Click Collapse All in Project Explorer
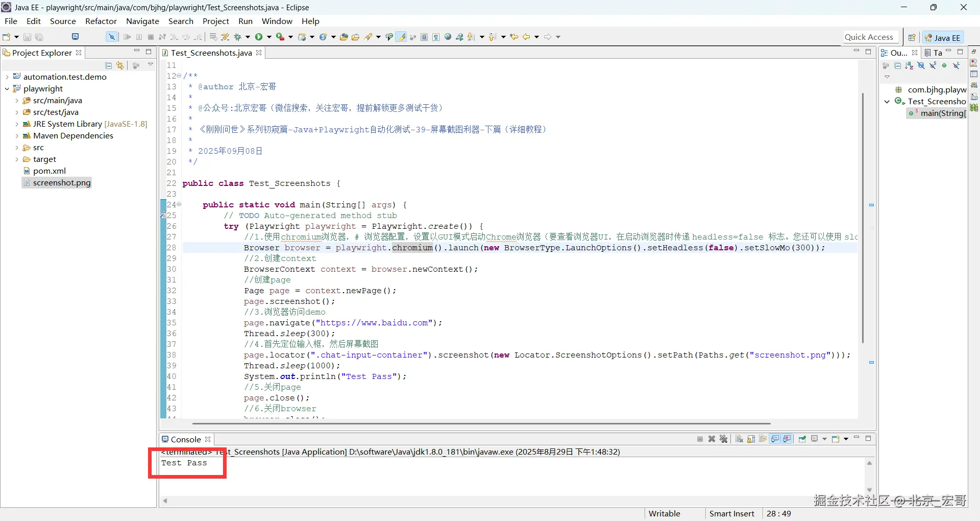This screenshot has height=521, width=980. pos(108,65)
